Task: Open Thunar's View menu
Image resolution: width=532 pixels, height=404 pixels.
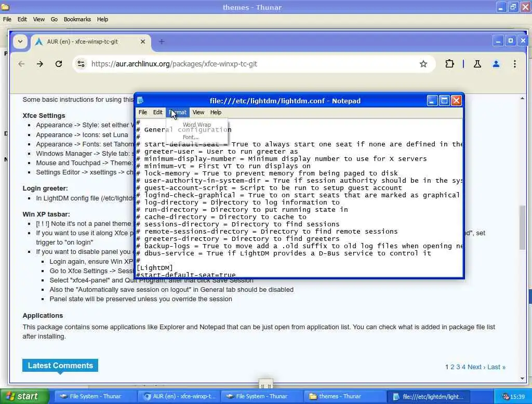Action: click(x=38, y=19)
